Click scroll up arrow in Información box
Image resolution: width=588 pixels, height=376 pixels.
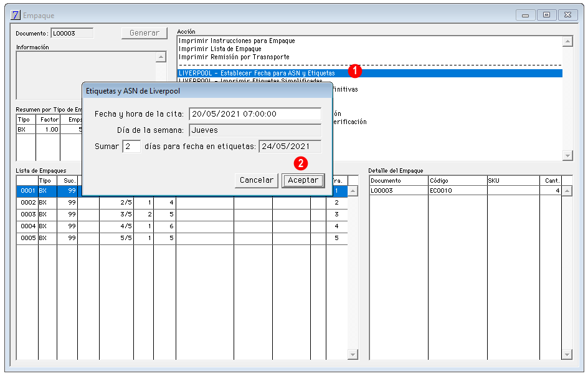tap(161, 57)
